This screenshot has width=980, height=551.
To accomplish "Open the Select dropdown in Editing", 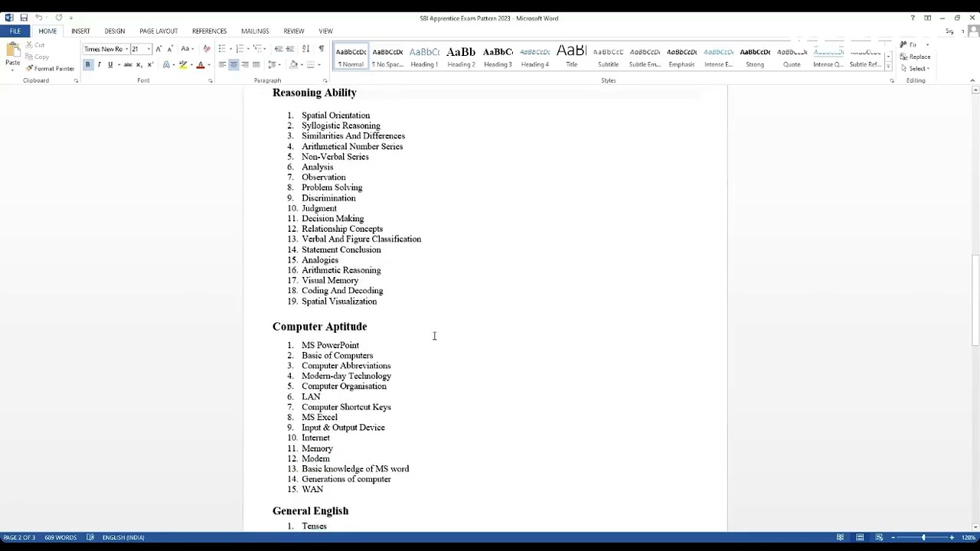I will (x=918, y=68).
